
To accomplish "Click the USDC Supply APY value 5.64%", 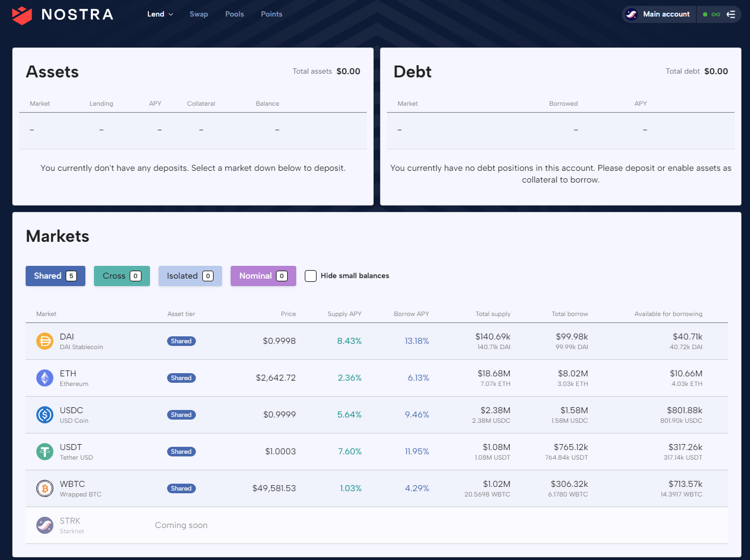I will pos(349,415).
